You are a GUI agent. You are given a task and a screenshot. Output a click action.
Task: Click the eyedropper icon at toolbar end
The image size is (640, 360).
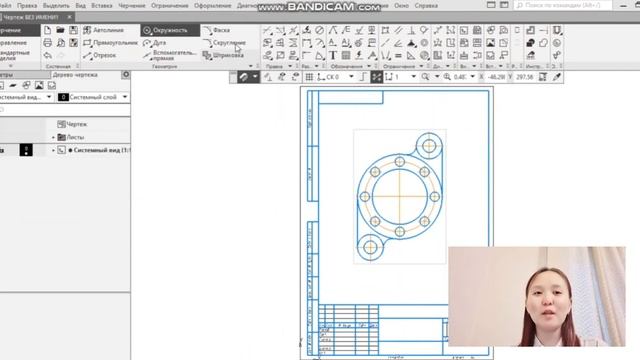(x=557, y=77)
